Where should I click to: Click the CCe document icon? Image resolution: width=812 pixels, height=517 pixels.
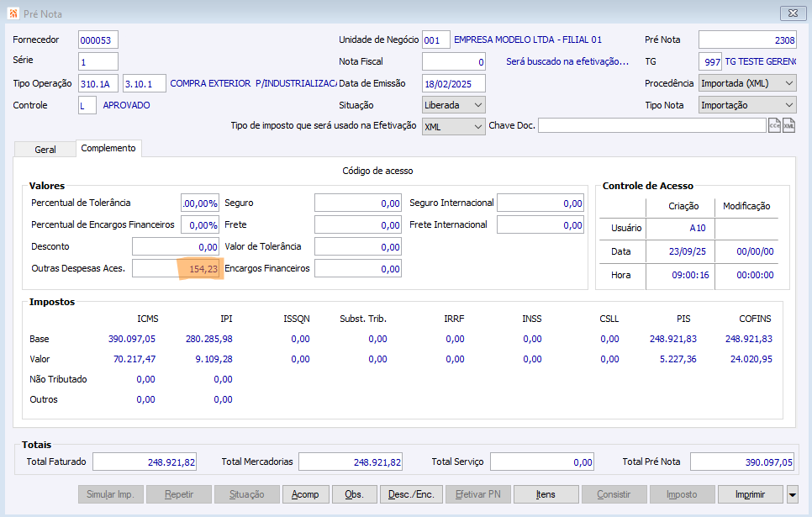(774, 126)
